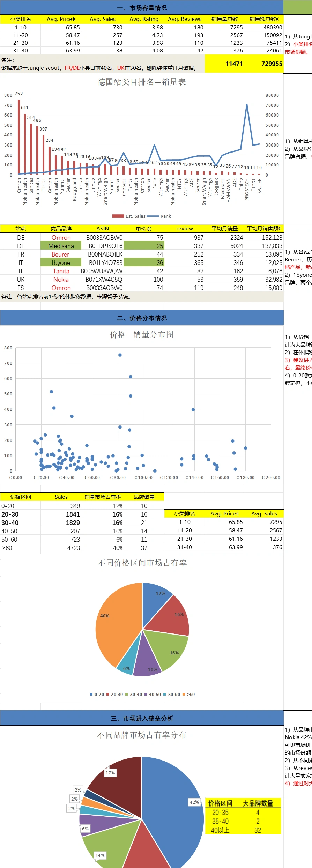Click the ASIN cell B01DPJSOT6
The width and height of the screenshot is (312, 868).
tap(103, 246)
